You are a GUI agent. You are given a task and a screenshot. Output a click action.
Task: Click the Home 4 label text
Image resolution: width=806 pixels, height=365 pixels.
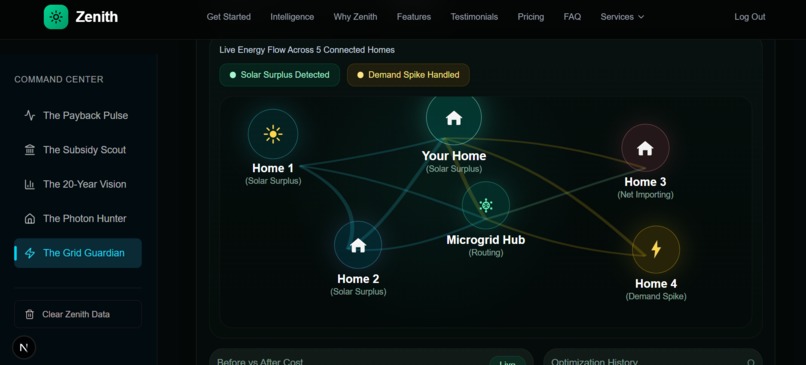click(656, 284)
